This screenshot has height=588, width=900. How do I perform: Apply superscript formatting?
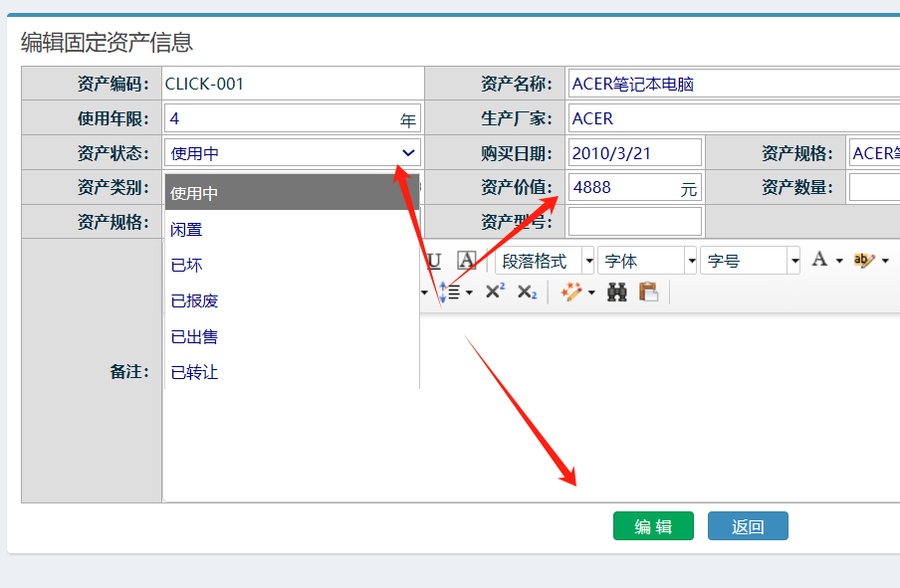pos(495,292)
